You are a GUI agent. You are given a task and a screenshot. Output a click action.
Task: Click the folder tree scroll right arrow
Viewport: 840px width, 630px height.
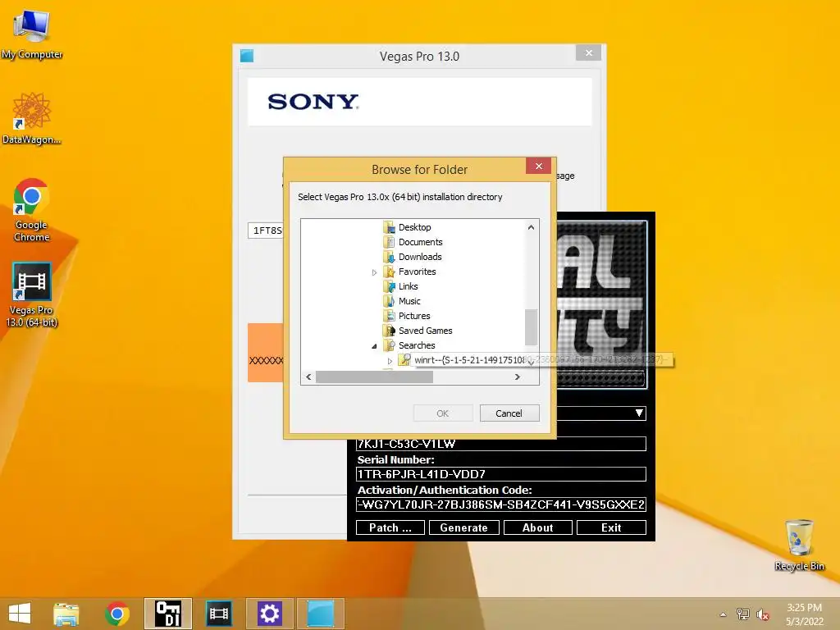pyautogui.click(x=517, y=377)
